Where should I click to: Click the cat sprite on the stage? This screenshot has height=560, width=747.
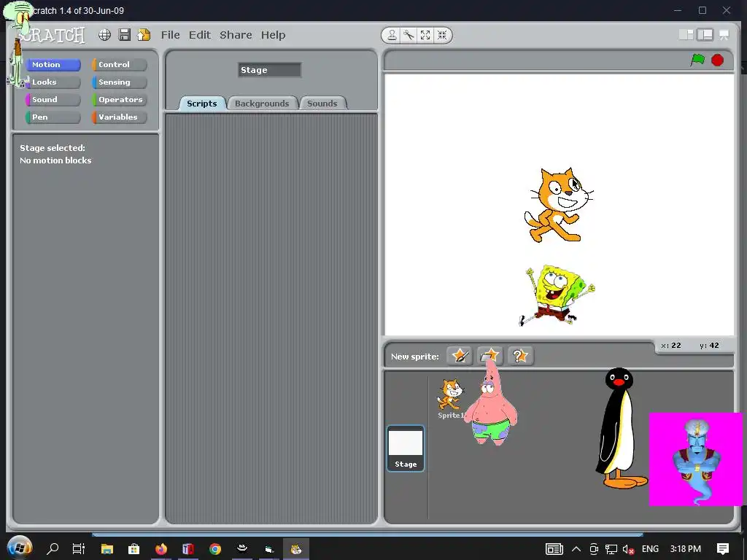click(x=558, y=205)
